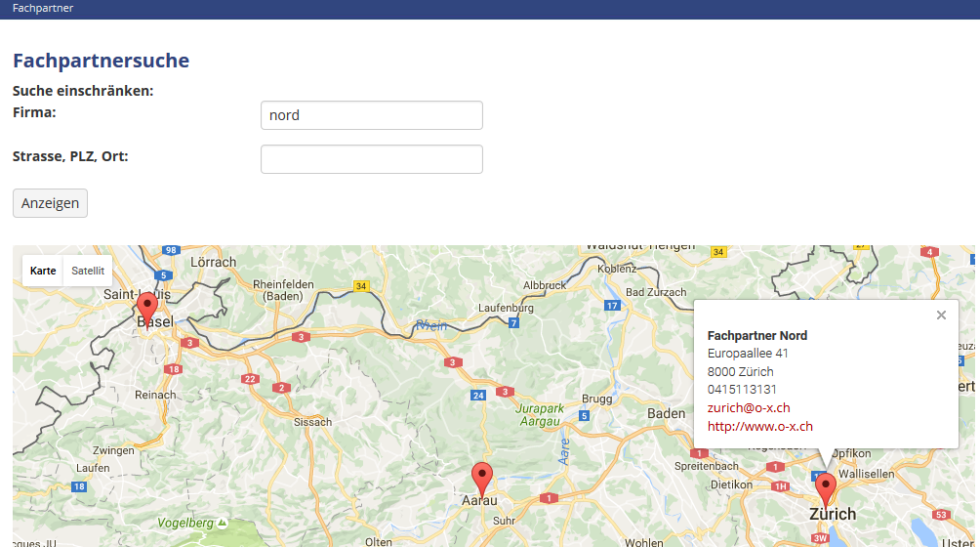Click the Fachpartner Nord title
Image resolution: width=980 pixels, height=547 pixels.
[756, 336]
